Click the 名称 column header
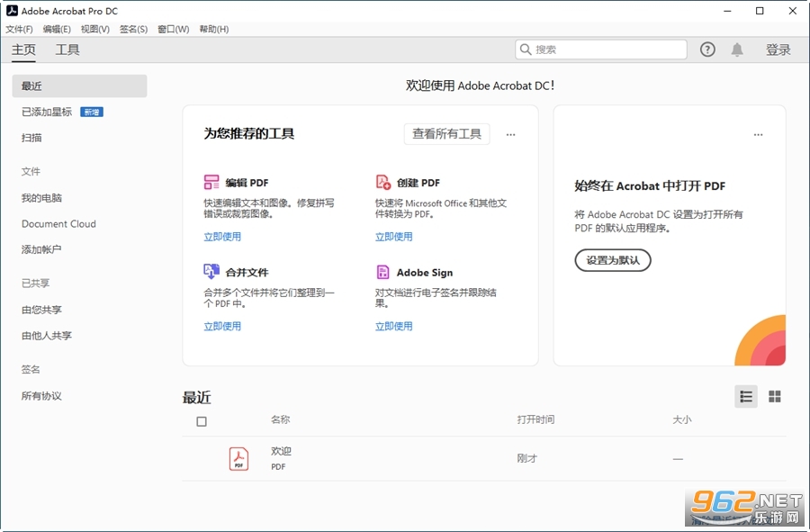This screenshot has width=810, height=532. point(281,419)
